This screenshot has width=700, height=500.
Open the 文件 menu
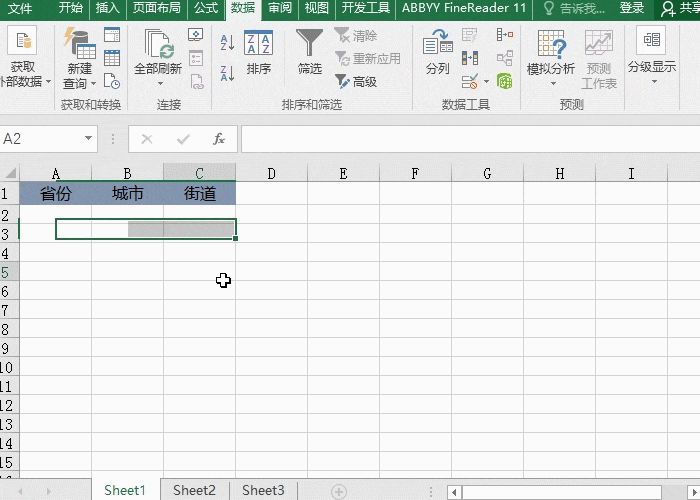tap(20, 8)
